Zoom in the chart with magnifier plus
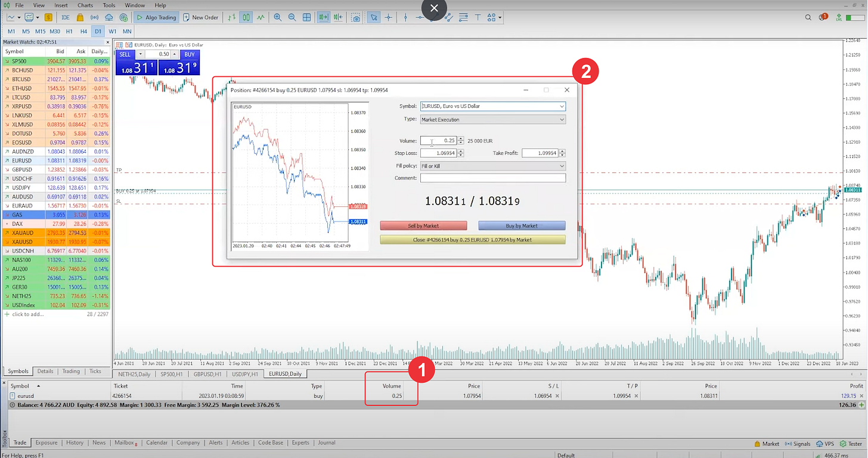 click(278, 17)
